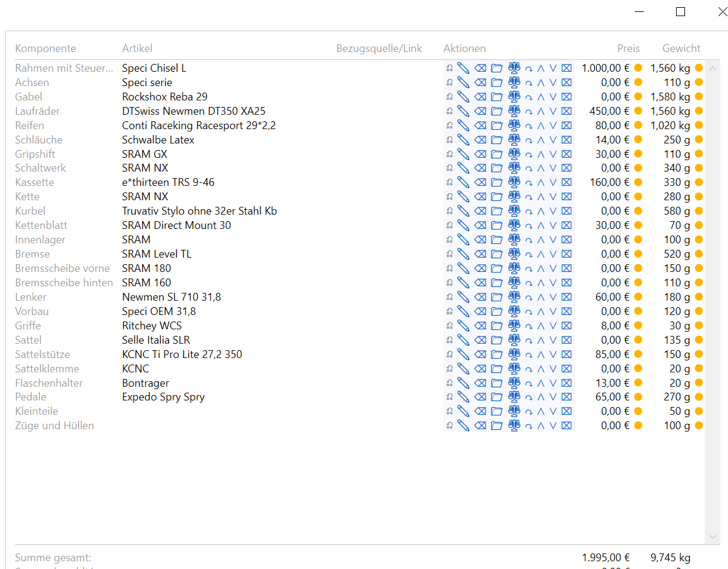
Task: Click the Aktionen column header
Action: [465, 48]
